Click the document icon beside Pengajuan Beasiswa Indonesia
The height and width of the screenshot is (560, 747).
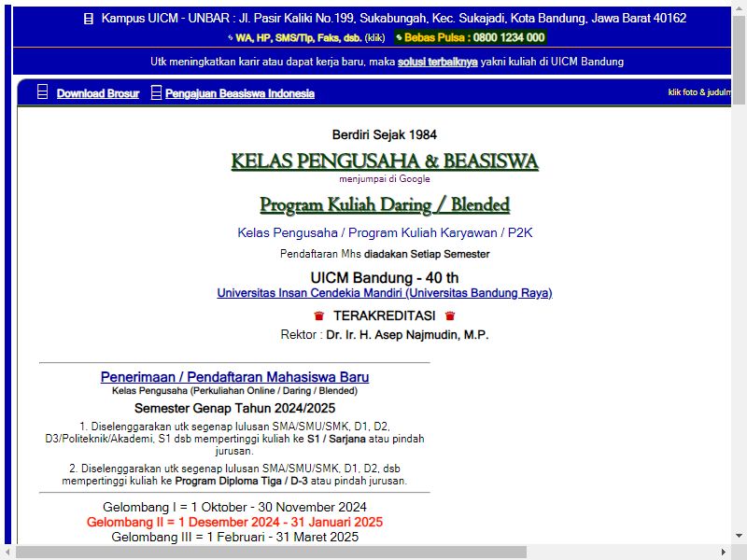click(x=156, y=92)
